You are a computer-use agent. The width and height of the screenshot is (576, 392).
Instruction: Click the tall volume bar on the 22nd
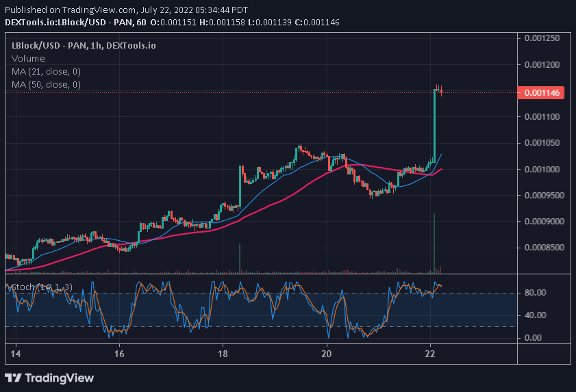tap(434, 243)
